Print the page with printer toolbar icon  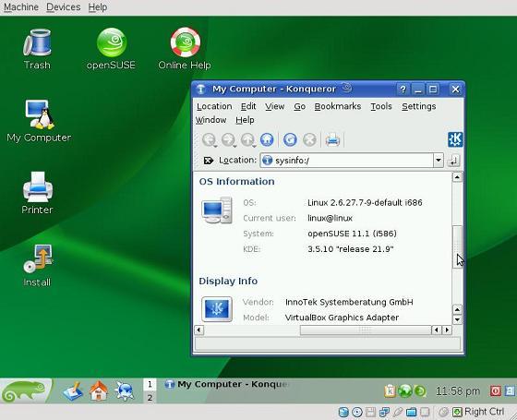(332, 139)
